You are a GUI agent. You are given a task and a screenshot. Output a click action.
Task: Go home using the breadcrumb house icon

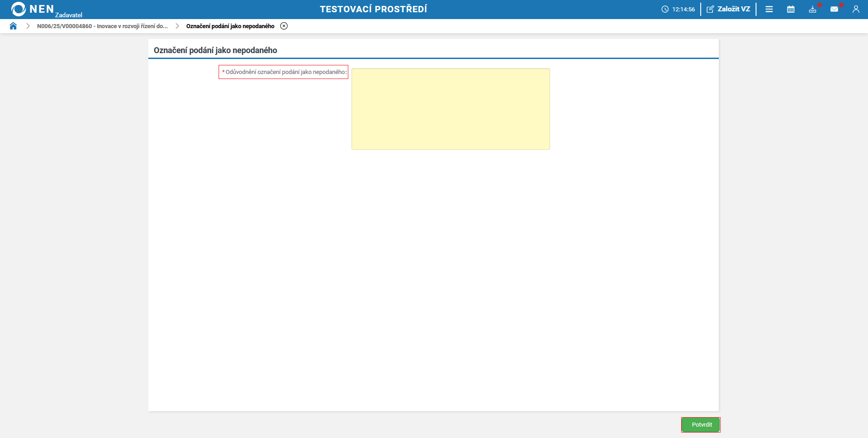click(13, 26)
